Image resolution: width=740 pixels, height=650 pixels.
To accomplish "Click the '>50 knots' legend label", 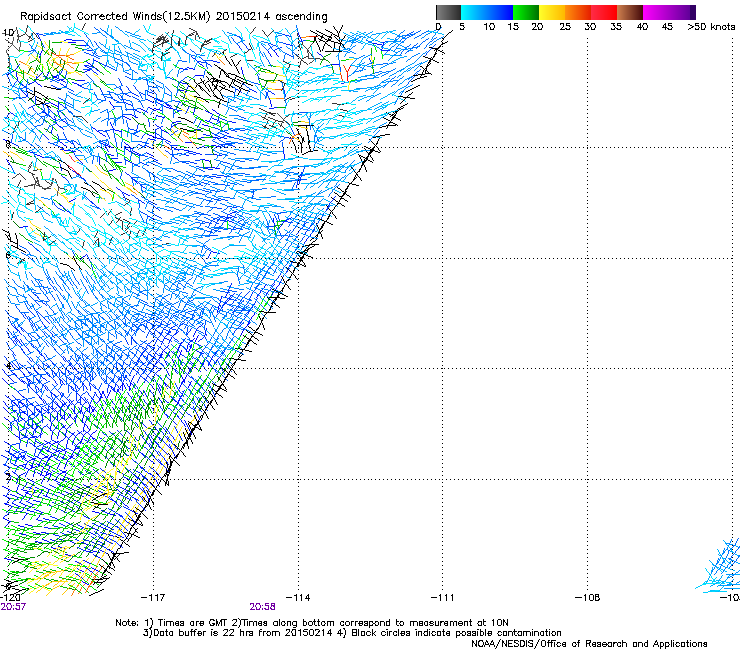I will click(x=711, y=27).
